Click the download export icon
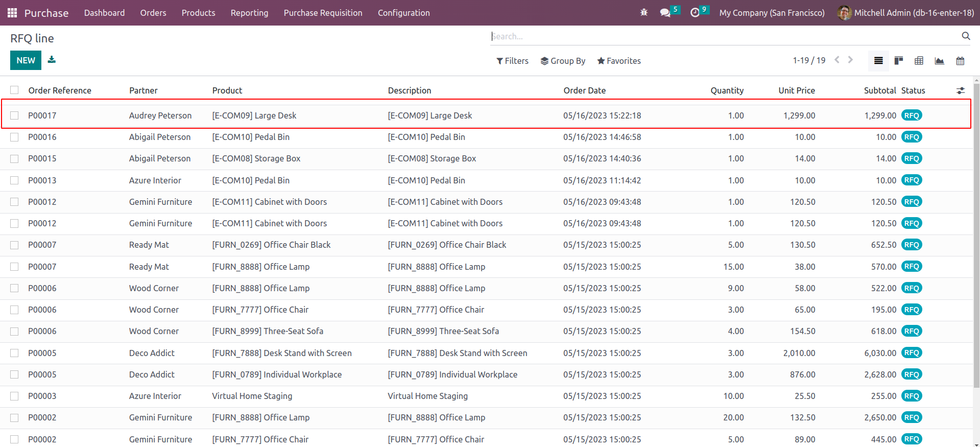 [52, 60]
